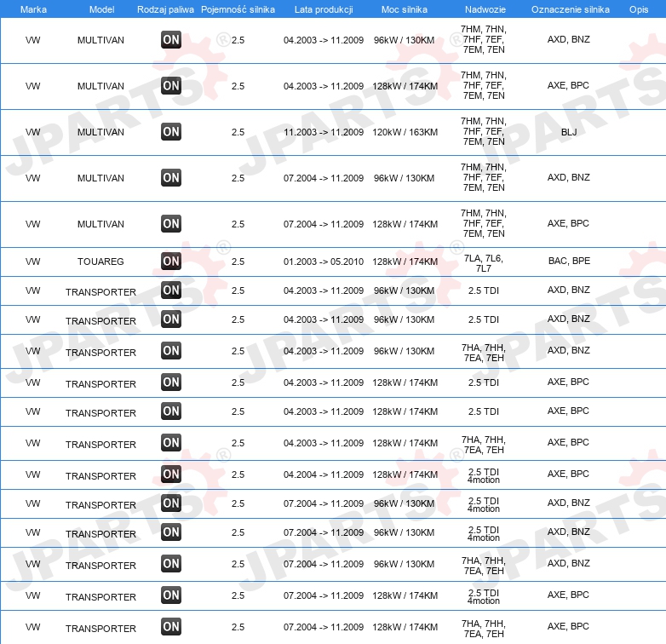Click ON badge for Multivan 04.2003 128kW row
Viewport: 666px width, 644px height.
point(171,86)
